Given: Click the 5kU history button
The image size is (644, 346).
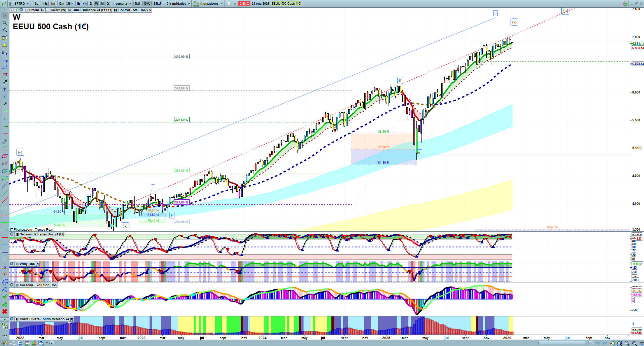Looking at the screenshot, I should point(137,4).
